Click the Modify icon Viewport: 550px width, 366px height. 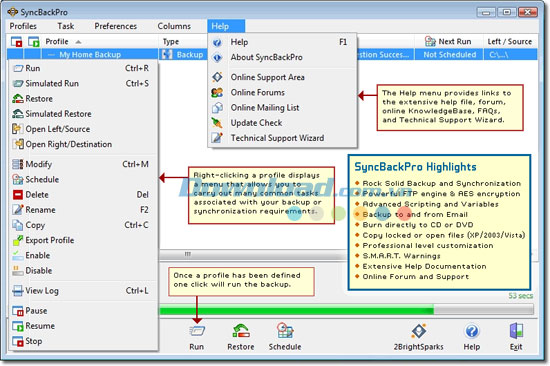pos(18,164)
